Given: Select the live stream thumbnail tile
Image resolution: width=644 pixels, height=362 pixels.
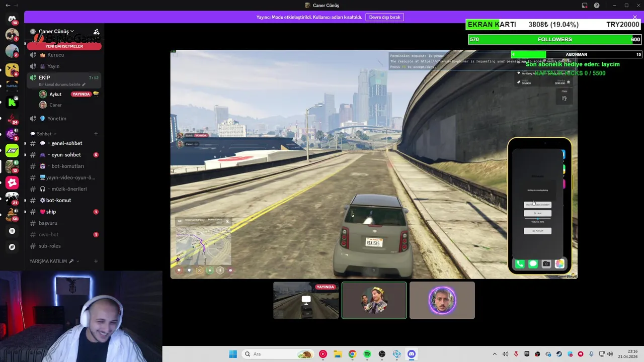Looking at the screenshot, I should (306, 300).
